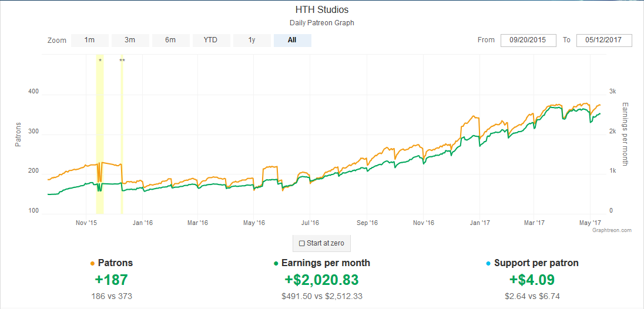Click the 300 patrons y-axis label
This screenshot has width=644, height=309.
tap(33, 132)
